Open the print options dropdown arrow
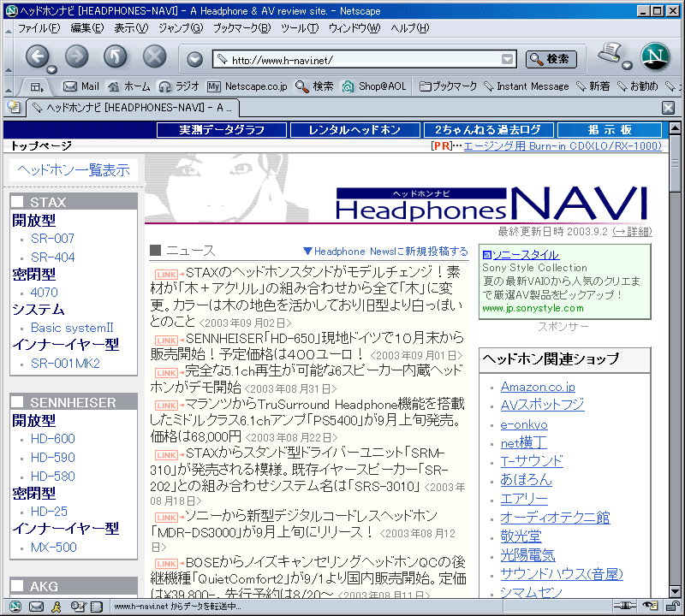The image size is (685, 616). click(x=628, y=66)
